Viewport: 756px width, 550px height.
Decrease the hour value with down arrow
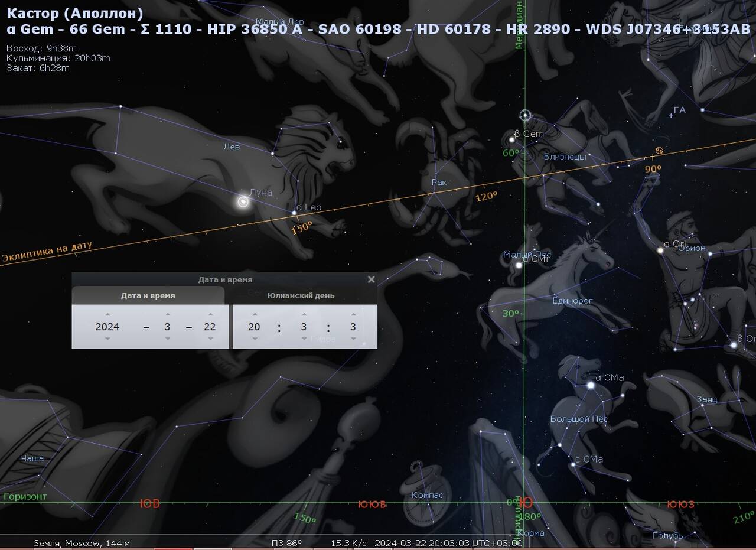(x=255, y=339)
